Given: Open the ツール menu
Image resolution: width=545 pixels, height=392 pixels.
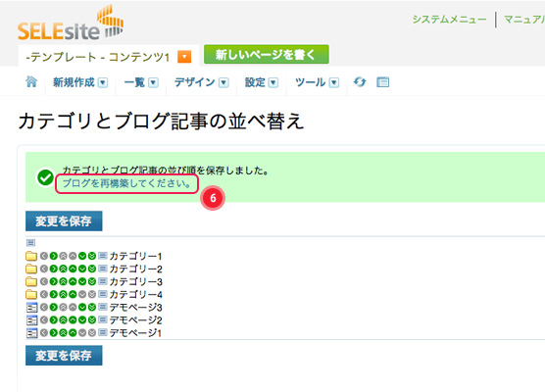Looking at the screenshot, I should [x=317, y=82].
